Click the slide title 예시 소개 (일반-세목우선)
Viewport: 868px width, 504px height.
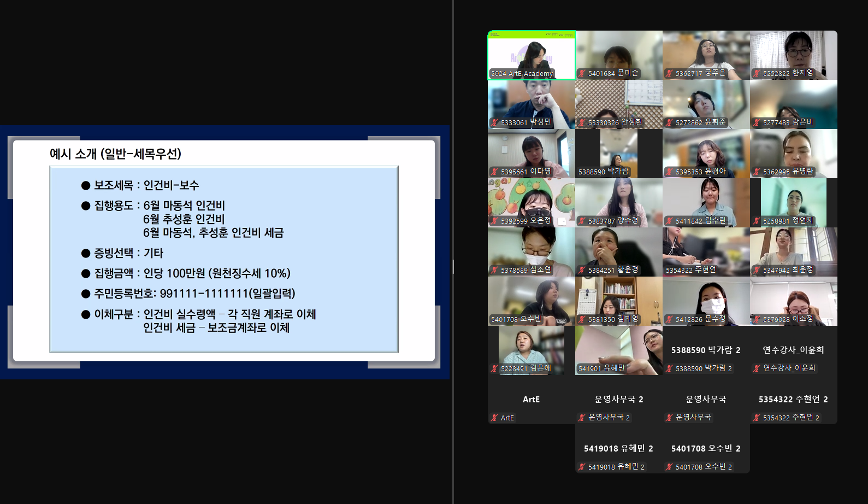pyautogui.click(x=115, y=154)
